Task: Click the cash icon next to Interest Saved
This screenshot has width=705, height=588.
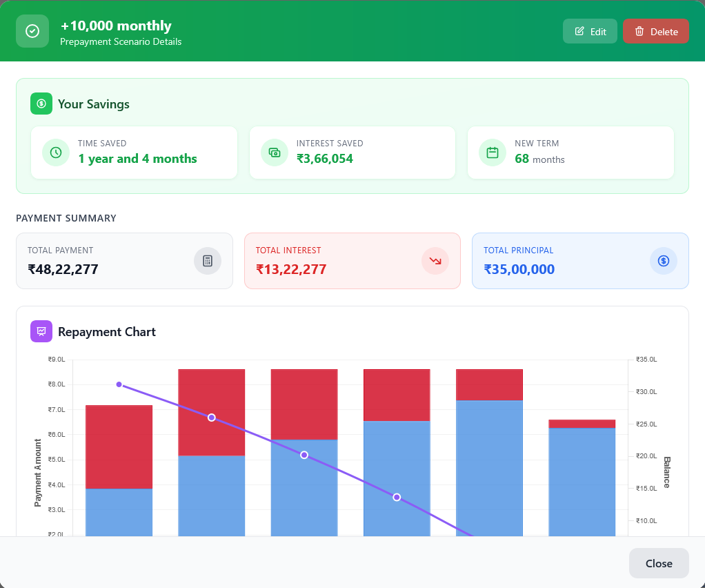Action: (x=274, y=153)
